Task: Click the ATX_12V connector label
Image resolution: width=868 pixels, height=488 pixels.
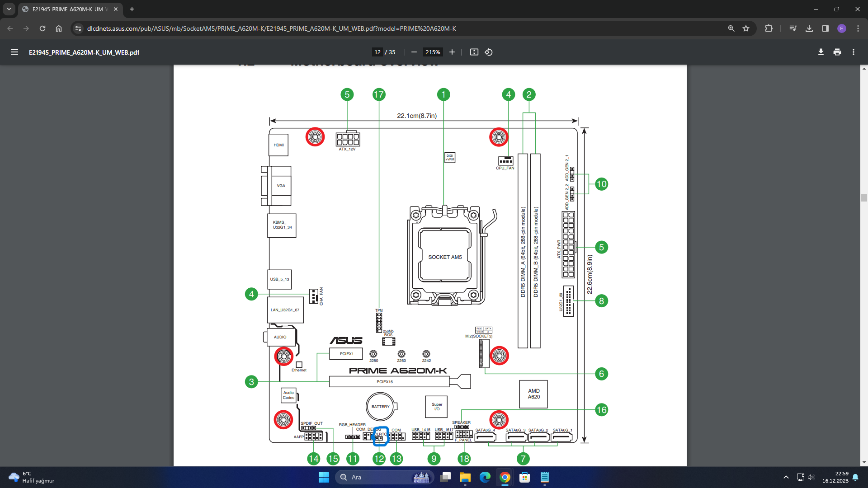Action: 347,149
